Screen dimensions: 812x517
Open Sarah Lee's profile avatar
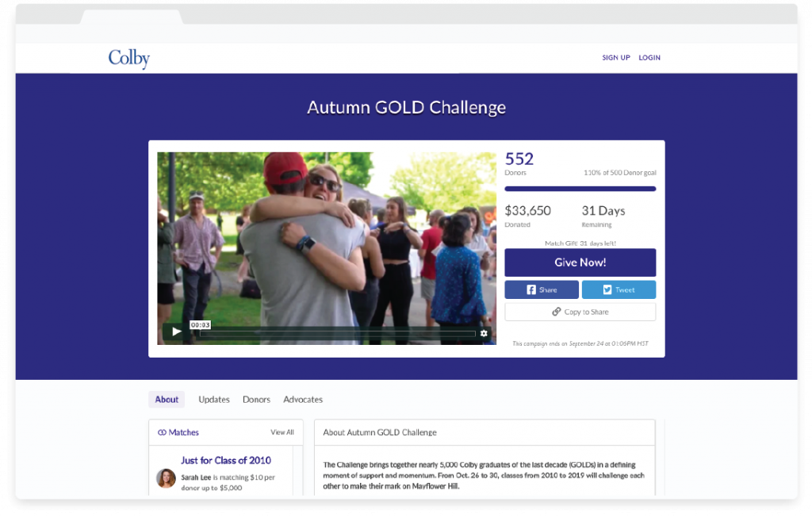click(167, 478)
